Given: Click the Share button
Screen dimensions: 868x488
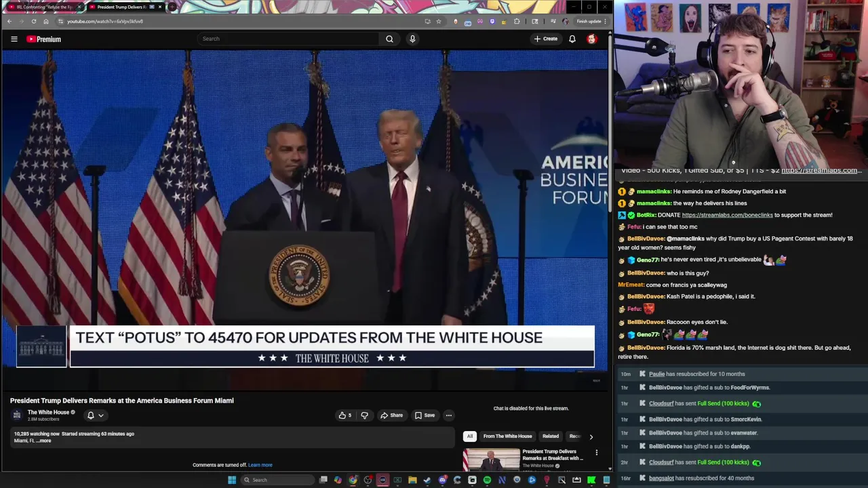Looking at the screenshot, I should (391, 415).
